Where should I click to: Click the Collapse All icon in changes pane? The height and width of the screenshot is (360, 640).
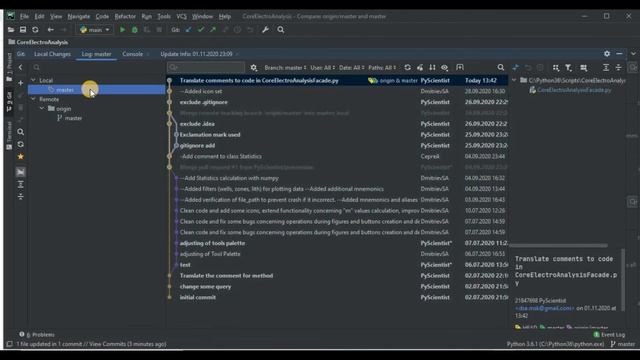click(x=619, y=68)
